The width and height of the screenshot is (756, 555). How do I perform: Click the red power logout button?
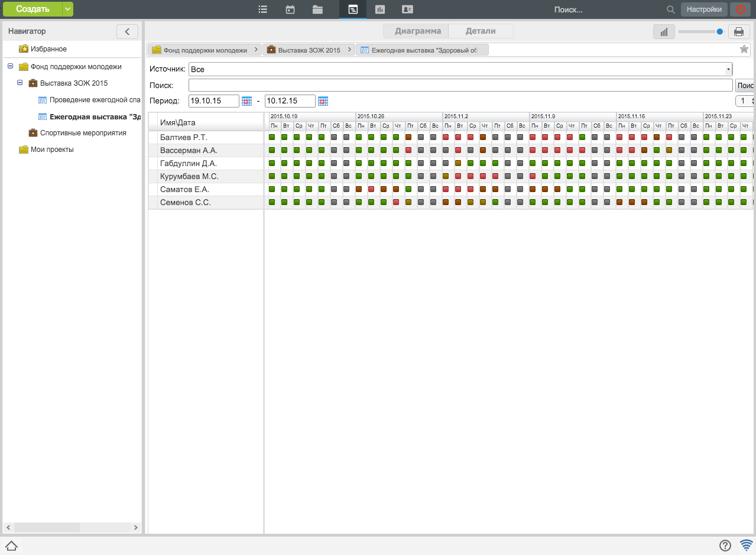coord(740,9)
